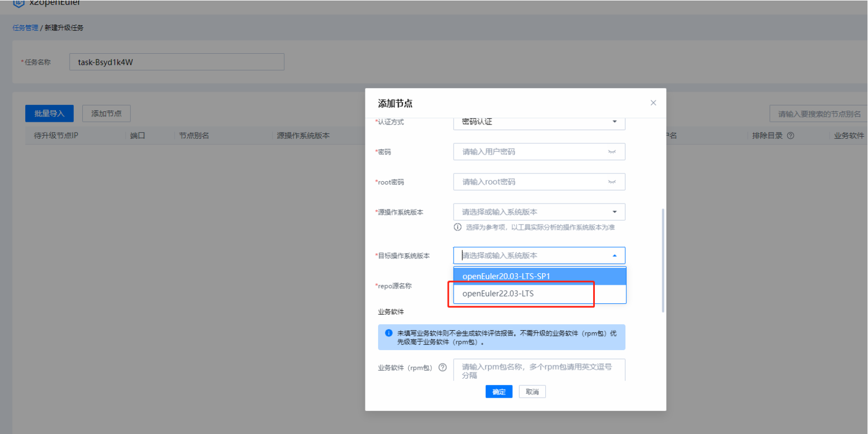Click the 任务名称 input field
The image size is (868, 434).
(x=177, y=62)
